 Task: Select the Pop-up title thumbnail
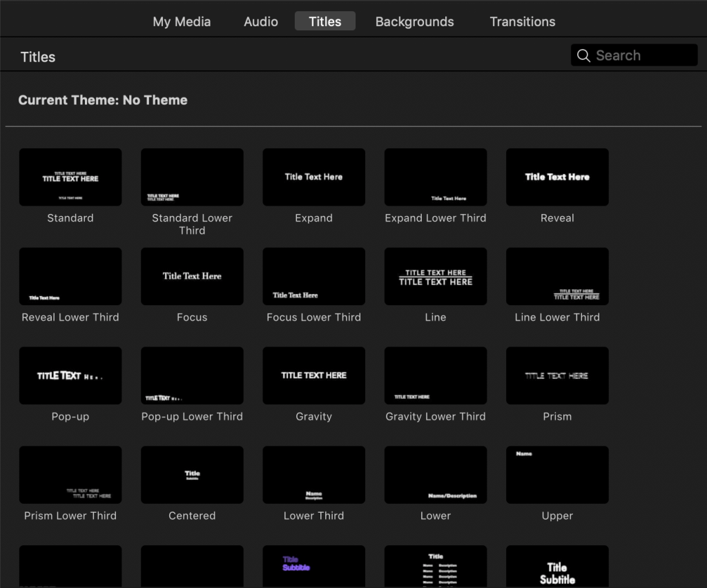coord(70,376)
